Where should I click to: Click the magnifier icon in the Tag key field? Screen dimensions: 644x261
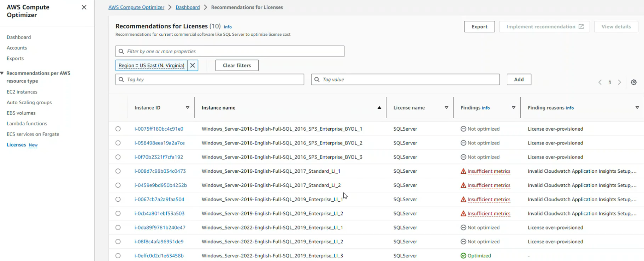(x=121, y=79)
